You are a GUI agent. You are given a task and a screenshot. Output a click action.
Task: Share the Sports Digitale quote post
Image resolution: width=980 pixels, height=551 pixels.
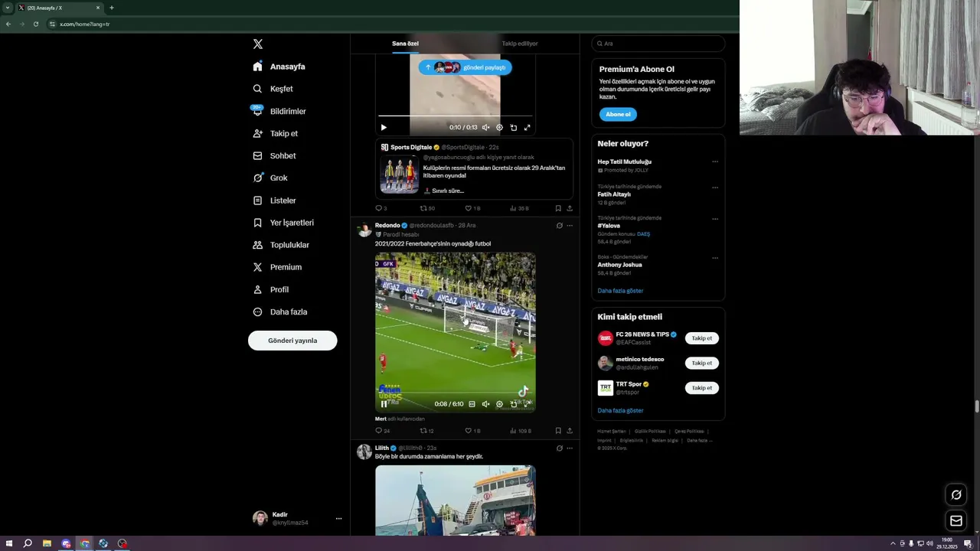tap(570, 208)
